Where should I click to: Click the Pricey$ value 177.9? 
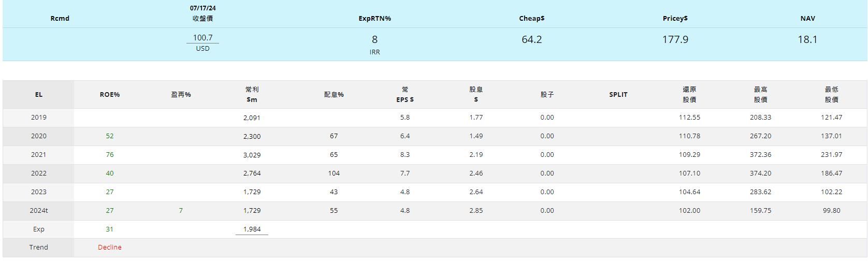pos(675,39)
